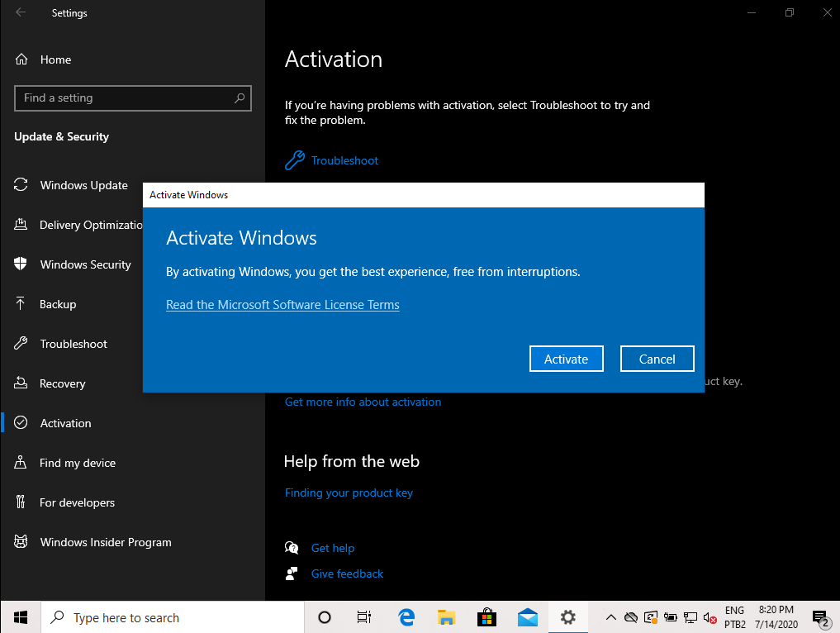The height and width of the screenshot is (633, 840).
Task: Click the Windows Update sync arrows icon
Action: 21,184
